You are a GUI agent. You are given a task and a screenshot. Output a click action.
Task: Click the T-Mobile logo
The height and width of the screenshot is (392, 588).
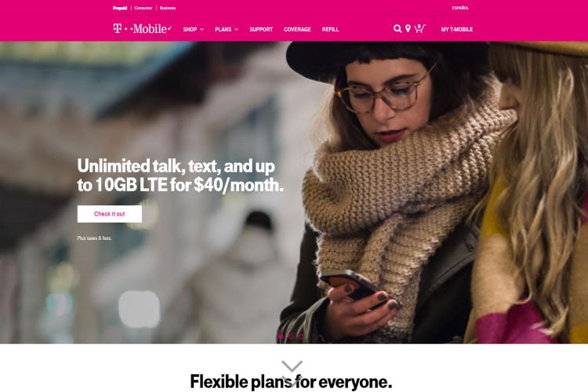pyautogui.click(x=142, y=28)
